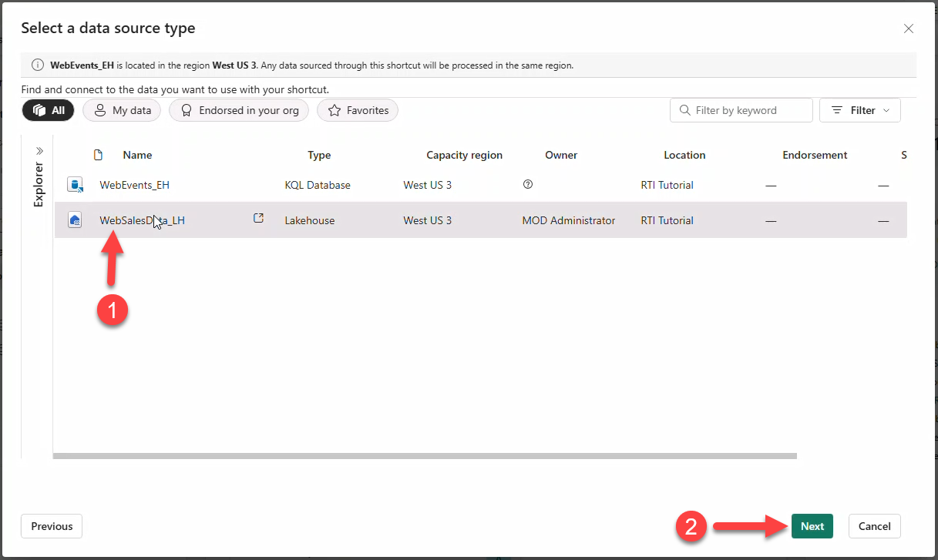The image size is (938, 560).
Task: Click the Lakehouse icon for WebSalesData_LH
Action: click(x=75, y=220)
